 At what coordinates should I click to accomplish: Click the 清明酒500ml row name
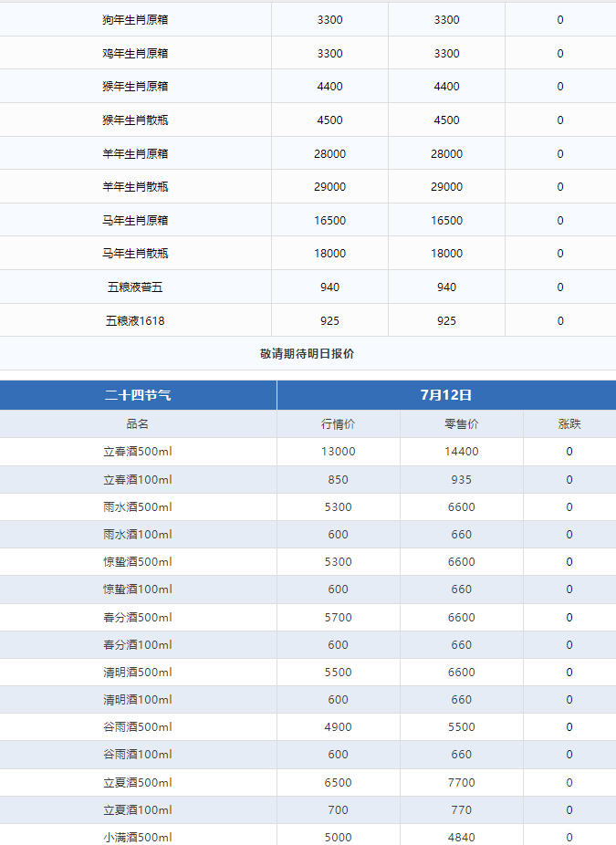(138, 672)
